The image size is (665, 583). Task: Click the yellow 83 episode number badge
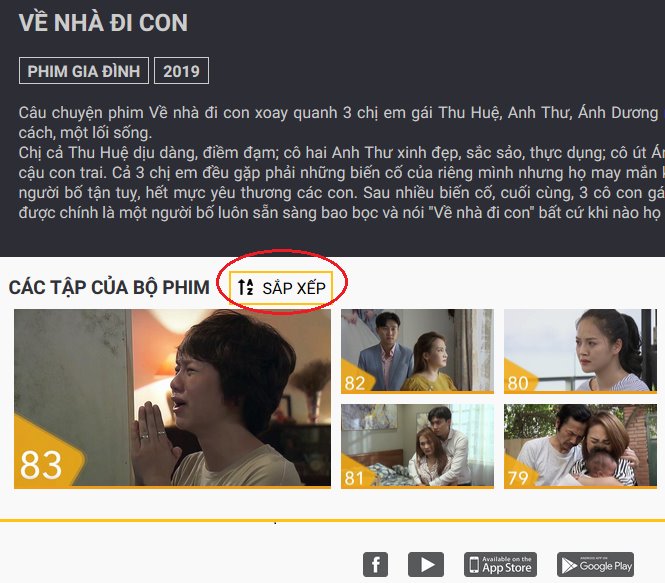[x=42, y=460]
